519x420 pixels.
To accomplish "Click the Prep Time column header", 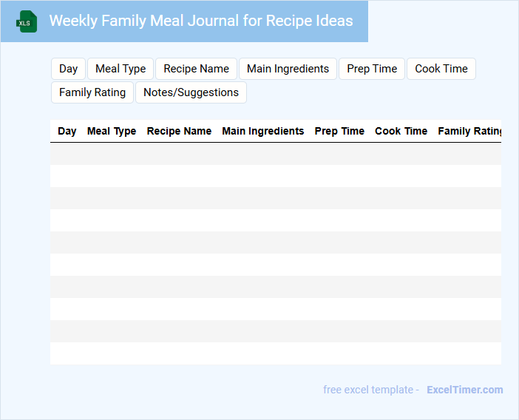I will (339, 131).
